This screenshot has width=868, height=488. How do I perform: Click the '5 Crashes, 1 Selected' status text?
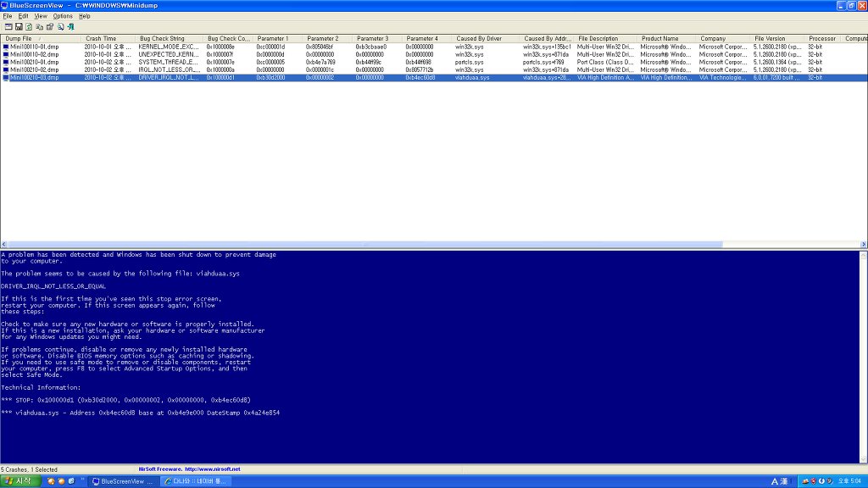30,469
